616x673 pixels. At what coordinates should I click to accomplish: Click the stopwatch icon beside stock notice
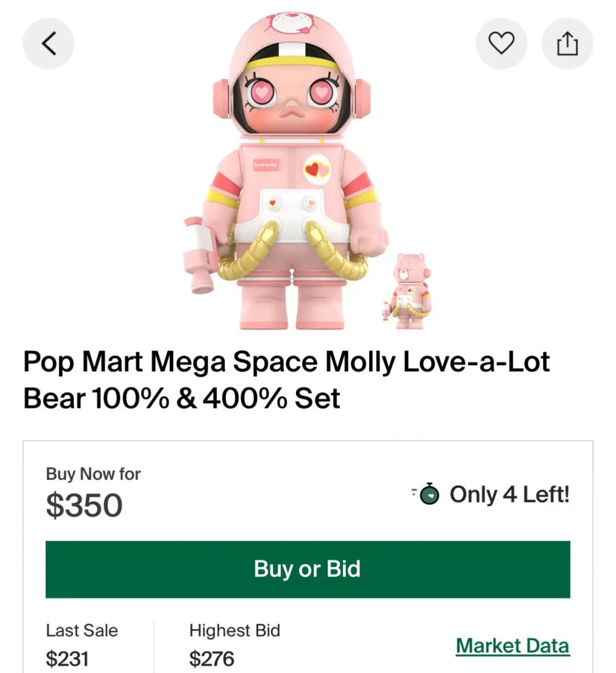pyautogui.click(x=429, y=494)
